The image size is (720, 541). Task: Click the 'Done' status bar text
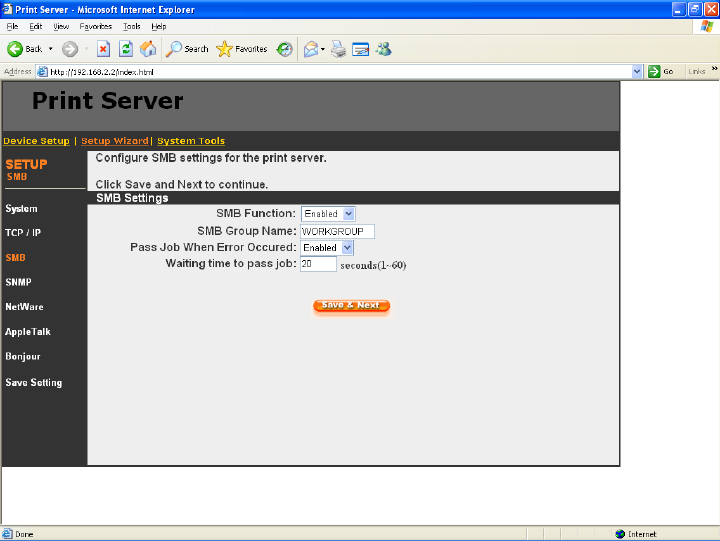point(24,534)
